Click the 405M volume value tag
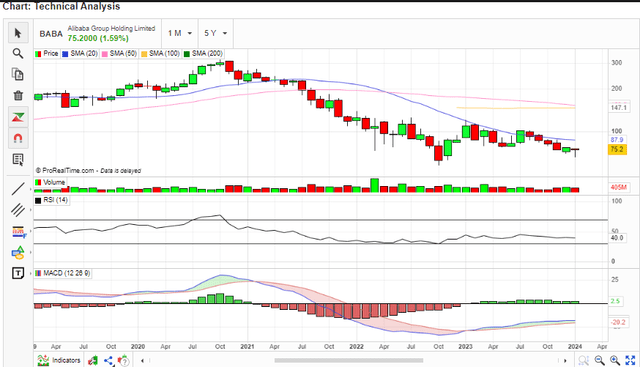The height and width of the screenshot is (367, 640). 618,187
